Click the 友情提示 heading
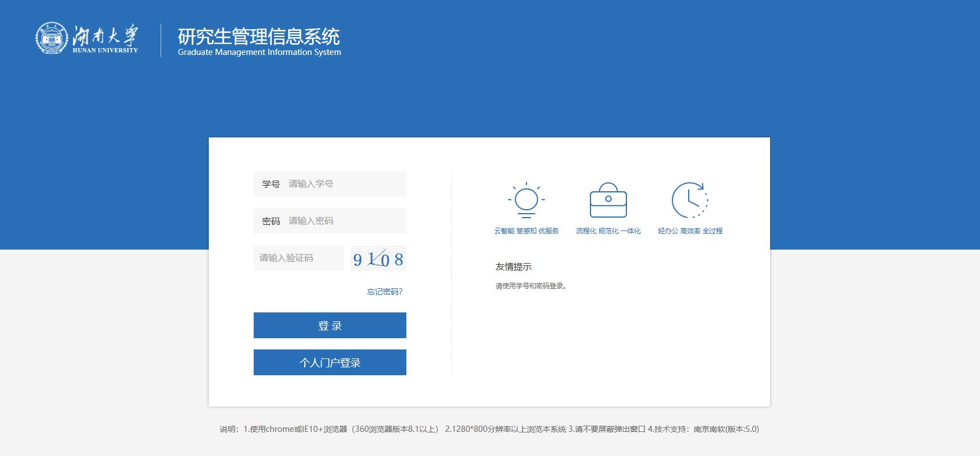The width and height of the screenshot is (980, 456). pos(513,267)
